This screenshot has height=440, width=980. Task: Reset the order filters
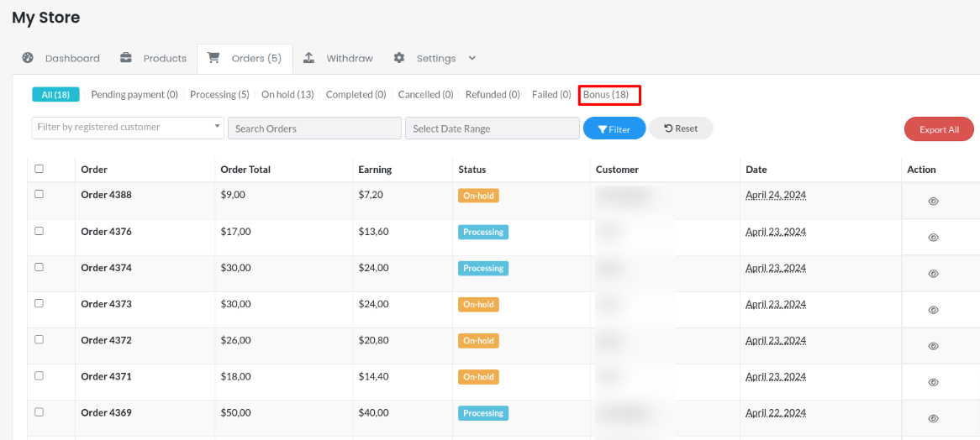pyautogui.click(x=681, y=128)
